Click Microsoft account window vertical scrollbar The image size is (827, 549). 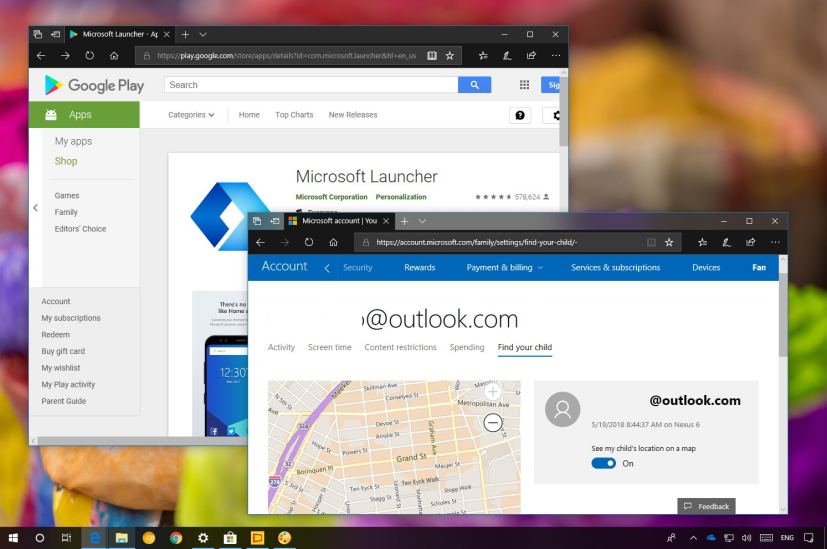point(783,315)
